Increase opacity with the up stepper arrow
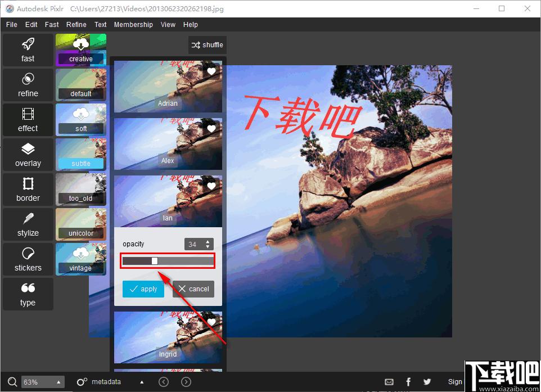 point(208,241)
